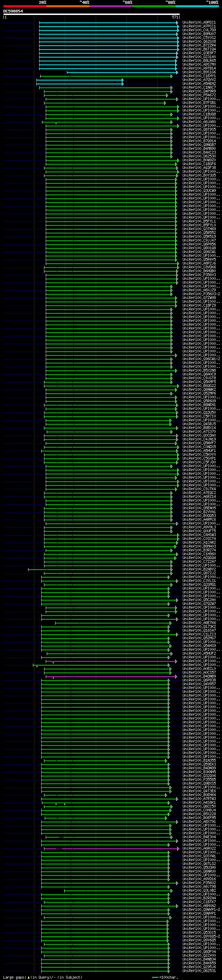This screenshot has width=222, height=980.
Task: Click the orange ~40% identity legend segment
Action: click(68, 6)
